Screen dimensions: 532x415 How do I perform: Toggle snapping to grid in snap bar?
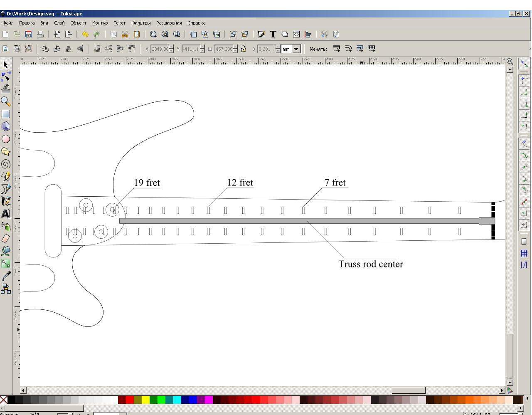coord(524,253)
